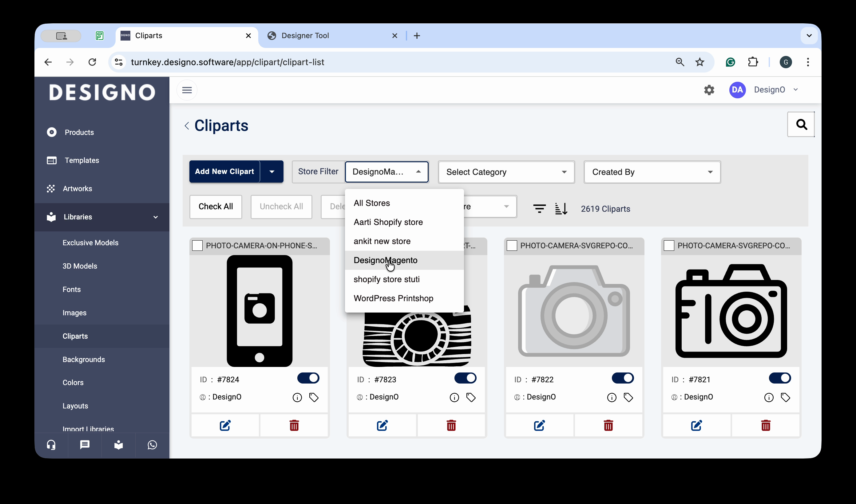Open Backgrounds in the Libraries sidebar
The height and width of the screenshot is (504, 856).
(x=84, y=359)
